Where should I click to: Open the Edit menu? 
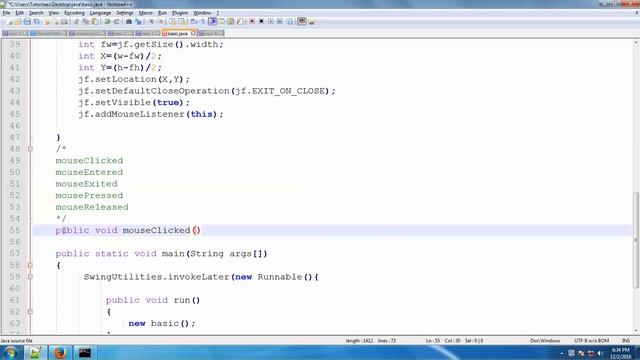pyautogui.click(x=19, y=13)
